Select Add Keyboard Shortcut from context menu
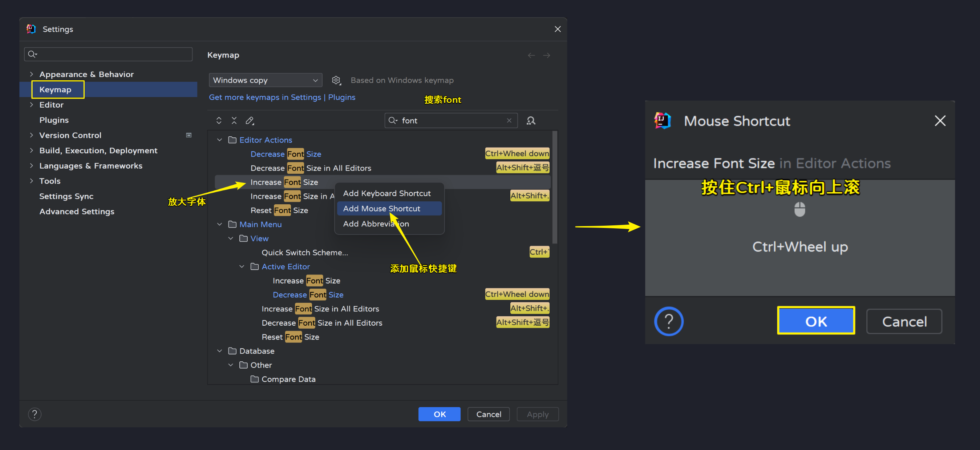 click(387, 193)
